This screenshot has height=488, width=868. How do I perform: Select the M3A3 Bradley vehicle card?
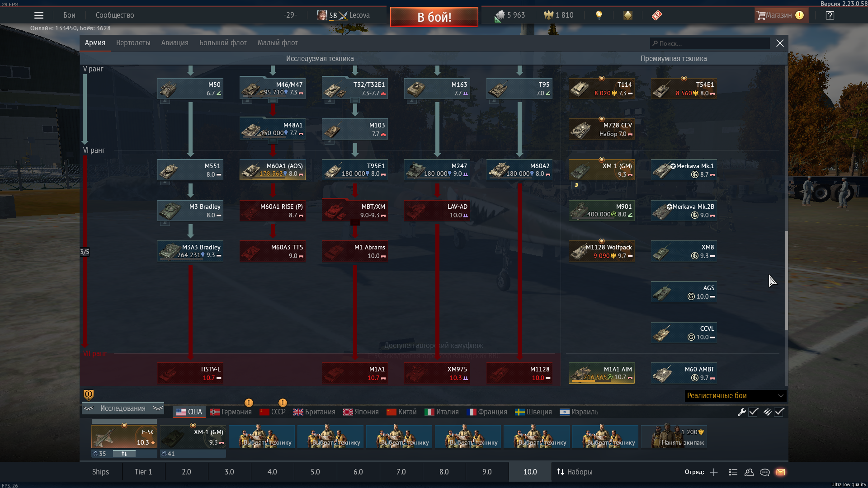(190, 251)
